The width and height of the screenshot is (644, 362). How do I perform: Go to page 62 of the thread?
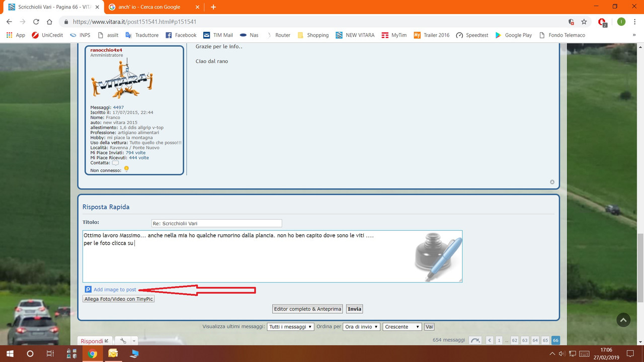pos(515,340)
